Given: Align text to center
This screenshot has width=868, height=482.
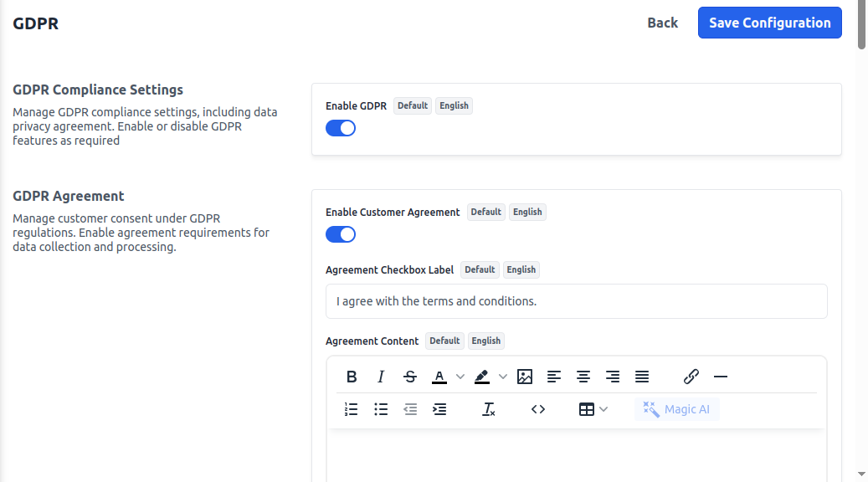Looking at the screenshot, I should point(583,377).
